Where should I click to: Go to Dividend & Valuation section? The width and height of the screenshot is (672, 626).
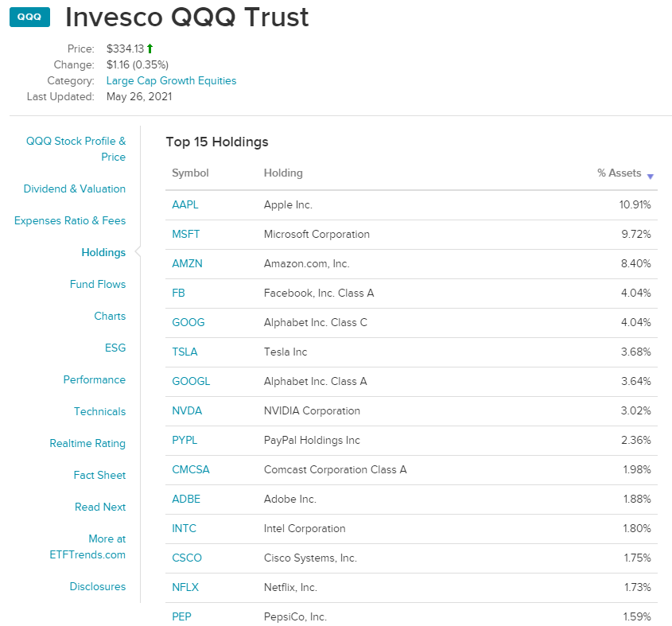point(75,189)
